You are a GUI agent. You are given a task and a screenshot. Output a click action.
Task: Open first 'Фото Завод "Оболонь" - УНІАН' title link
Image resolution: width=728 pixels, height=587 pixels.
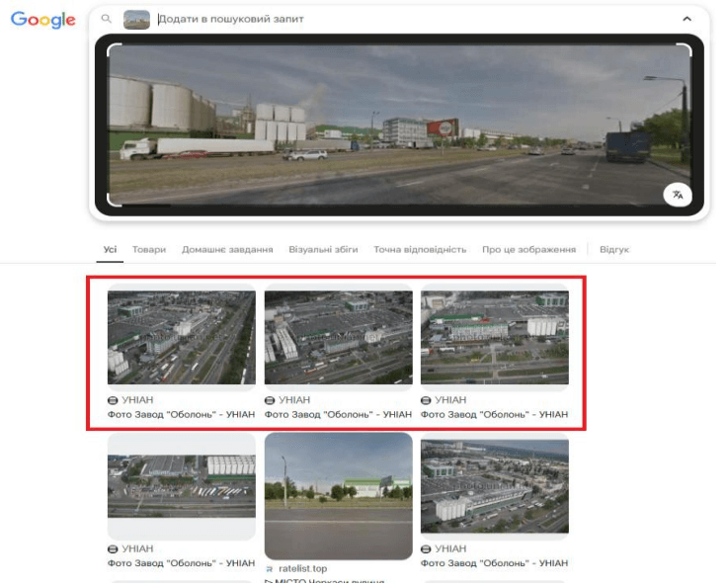[x=182, y=414]
